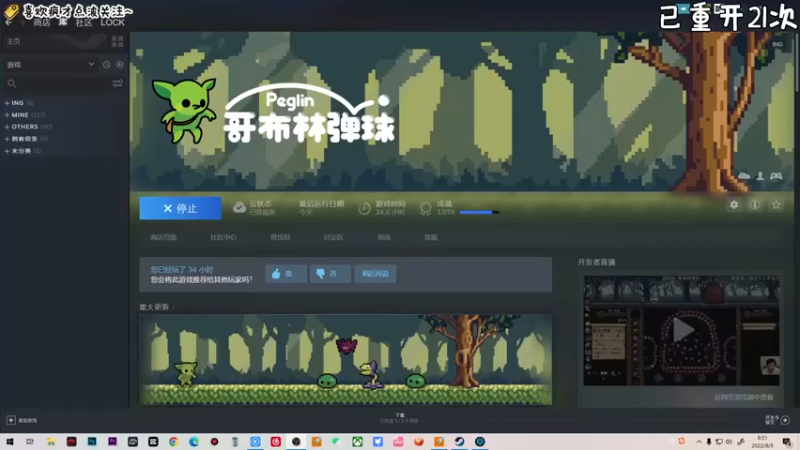Image resolution: width=800 pixels, height=450 pixels.
Task: Click thumbs down 否 button
Action: [330, 274]
